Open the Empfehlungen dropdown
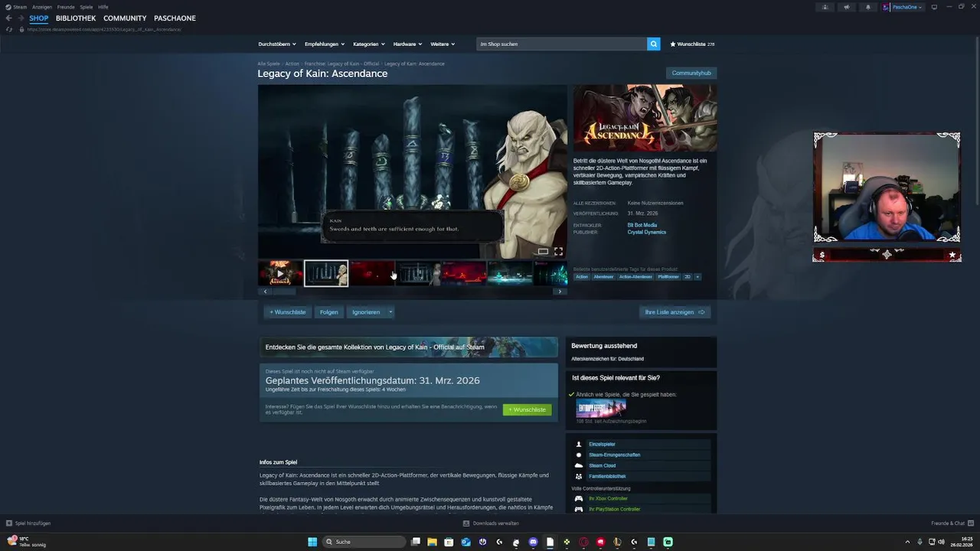Image resolution: width=980 pixels, height=551 pixels. click(x=325, y=44)
